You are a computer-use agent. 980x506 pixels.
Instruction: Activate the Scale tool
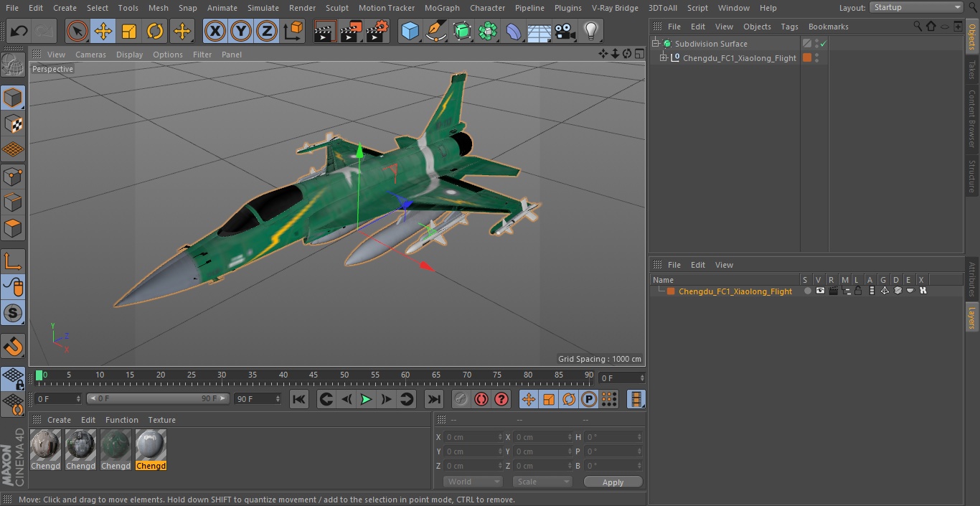click(129, 31)
